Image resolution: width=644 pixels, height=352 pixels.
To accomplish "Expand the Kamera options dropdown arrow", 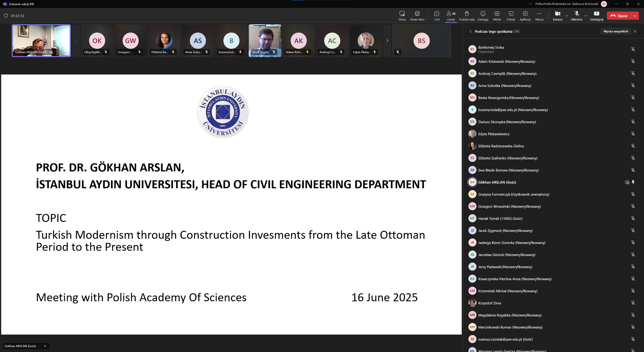I will [x=567, y=16].
